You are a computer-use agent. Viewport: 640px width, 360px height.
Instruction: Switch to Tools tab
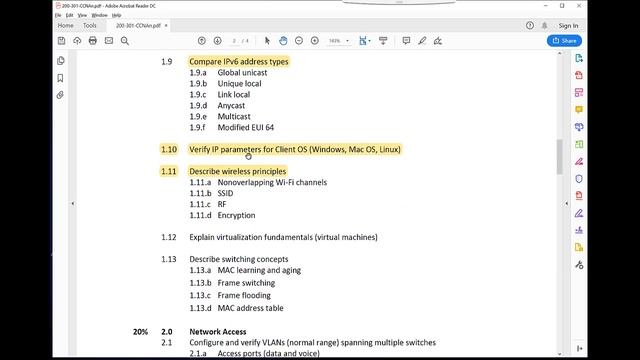[89, 25]
